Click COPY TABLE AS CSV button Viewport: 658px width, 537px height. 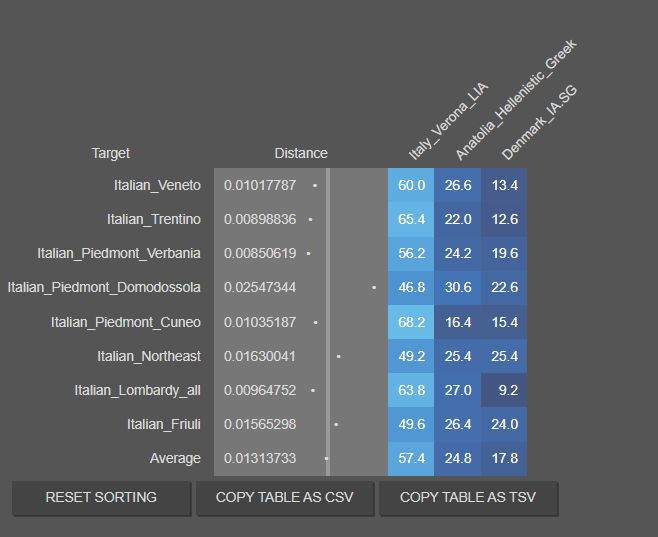tap(285, 498)
